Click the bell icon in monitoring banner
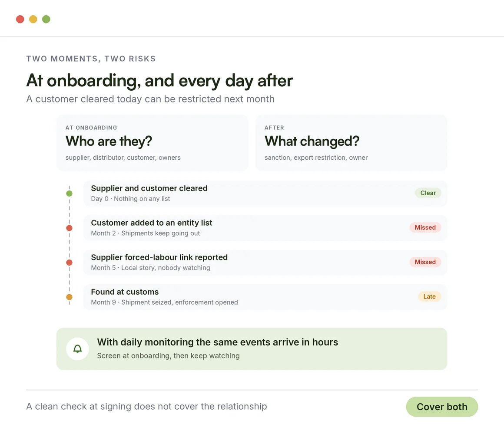Image resolution: width=504 pixels, height=434 pixels. click(77, 349)
